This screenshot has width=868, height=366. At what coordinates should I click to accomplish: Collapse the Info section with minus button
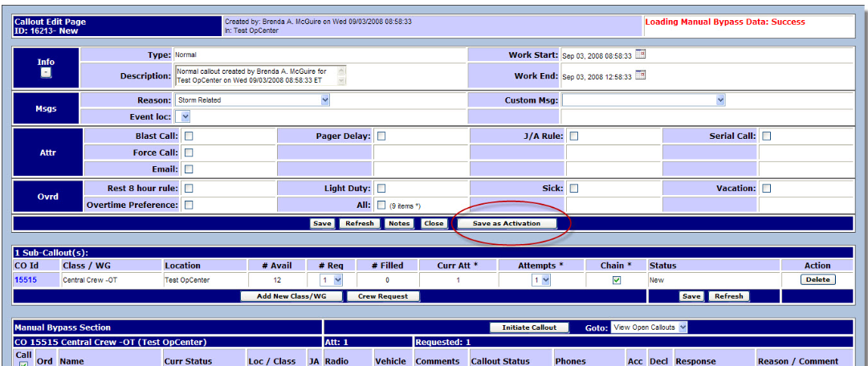[x=46, y=72]
